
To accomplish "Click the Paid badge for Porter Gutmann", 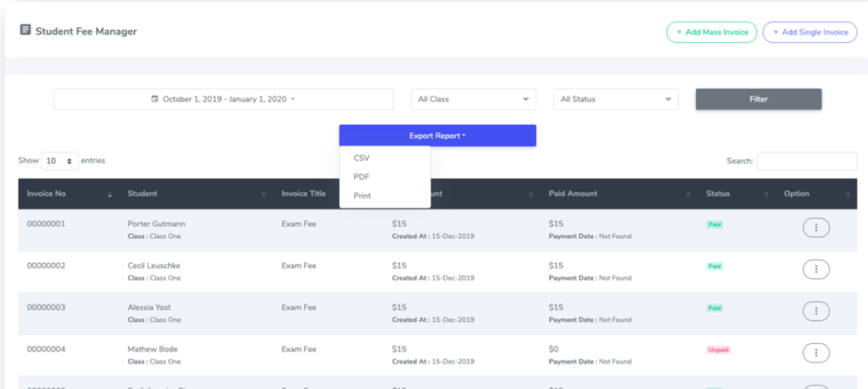I will 715,225.
